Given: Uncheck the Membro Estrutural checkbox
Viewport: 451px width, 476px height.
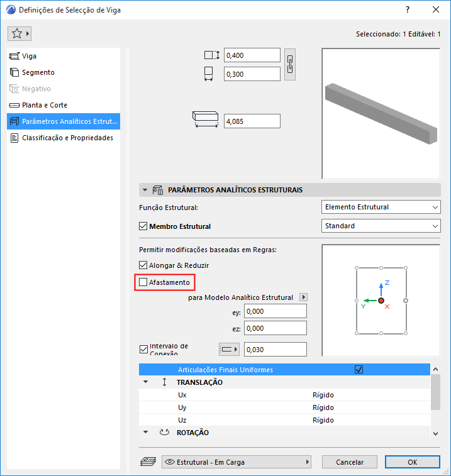Looking at the screenshot, I should pos(143,226).
